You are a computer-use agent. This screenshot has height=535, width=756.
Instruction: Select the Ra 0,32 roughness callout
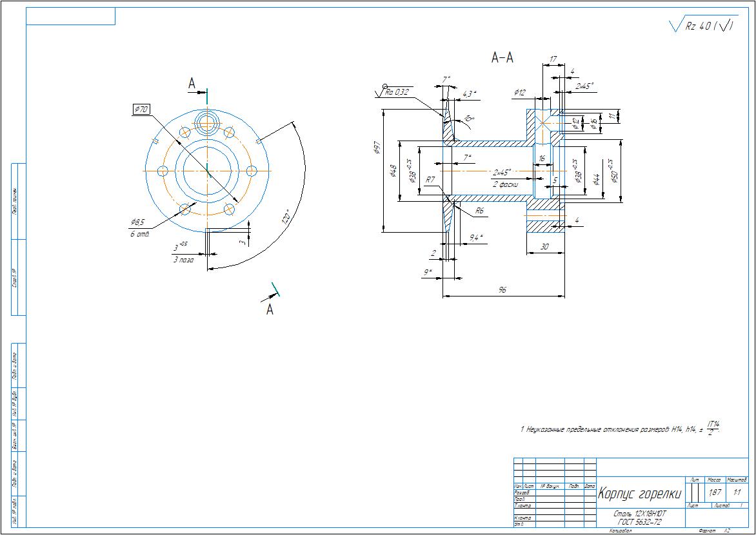click(x=397, y=92)
